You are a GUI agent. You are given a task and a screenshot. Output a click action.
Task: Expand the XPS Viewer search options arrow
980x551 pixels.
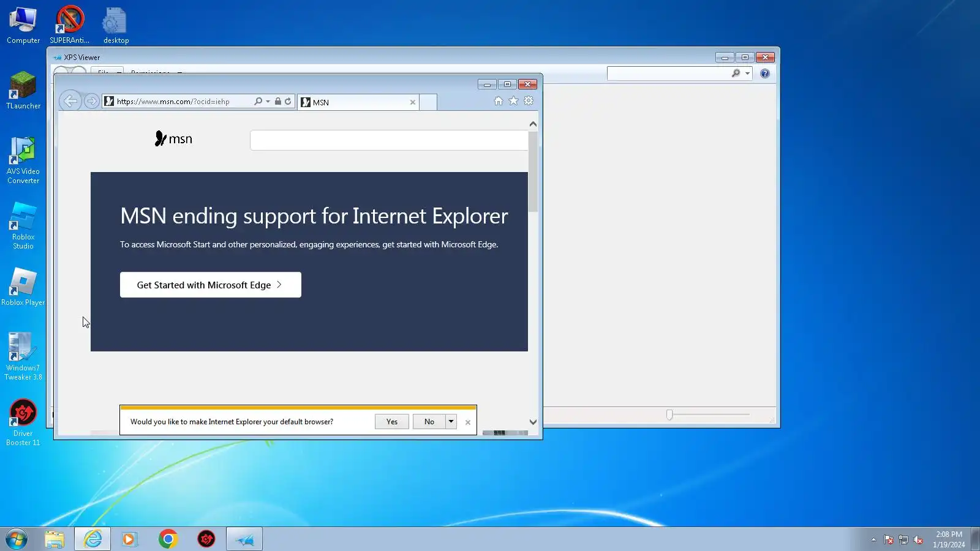point(747,73)
